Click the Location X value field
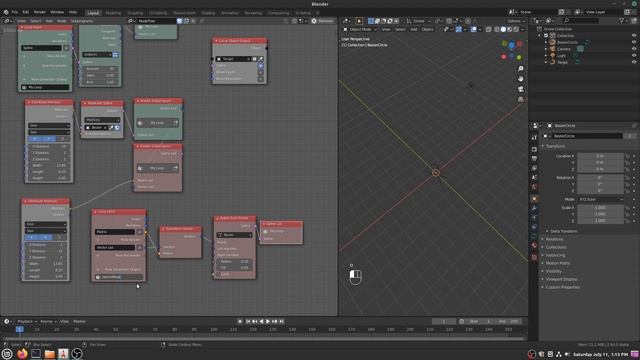The width and height of the screenshot is (640, 360). tap(600, 156)
